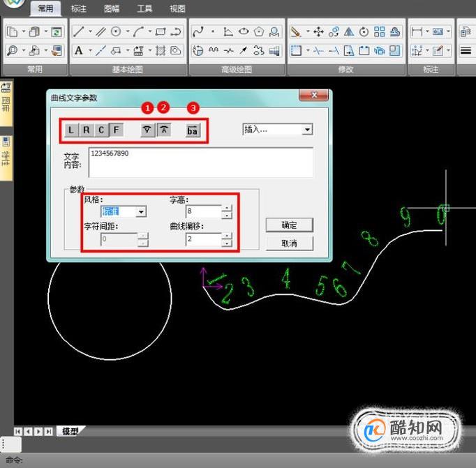Select the Extend tool
The image size is (476, 468).
[334, 50]
